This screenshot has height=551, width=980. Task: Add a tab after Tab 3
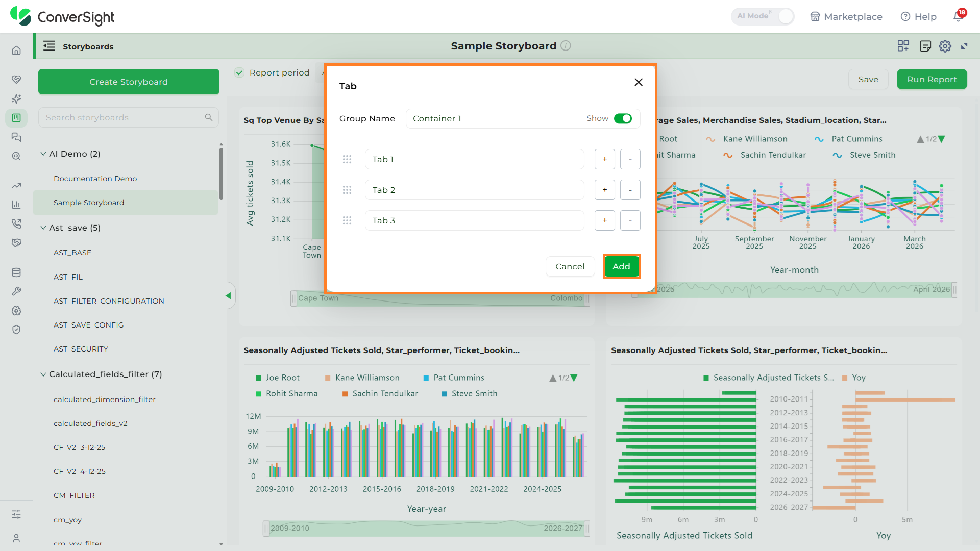[605, 220]
